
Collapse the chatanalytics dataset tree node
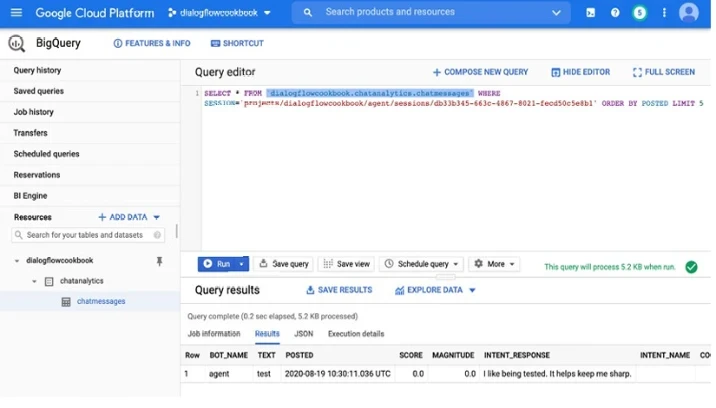click(34, 281)
